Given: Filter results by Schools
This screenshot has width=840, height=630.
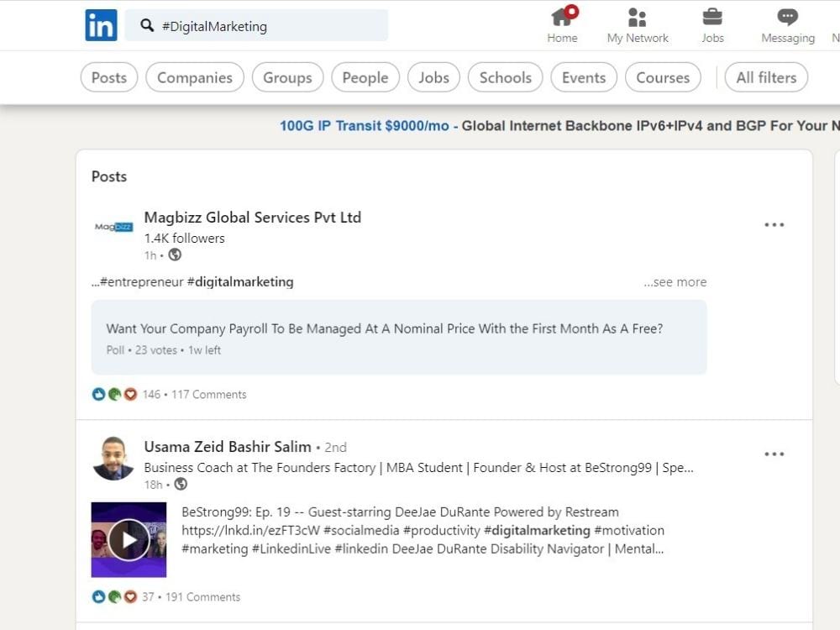Looking at the screenshot, I should point(505,77).
